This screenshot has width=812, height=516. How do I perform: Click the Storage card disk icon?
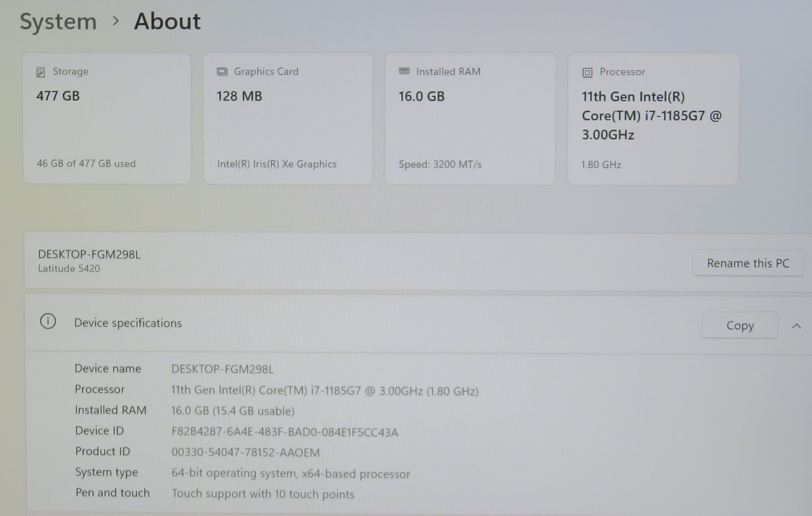tap(40, 72)
